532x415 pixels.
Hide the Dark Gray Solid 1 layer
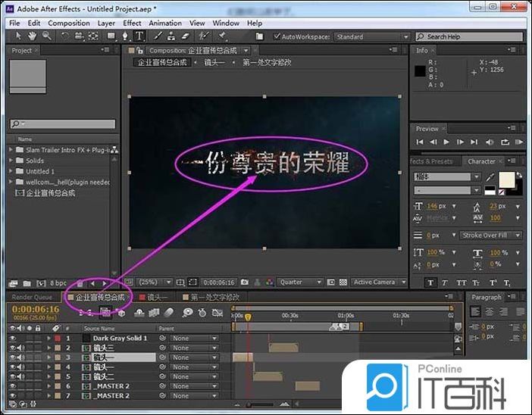tap(12, 339)
